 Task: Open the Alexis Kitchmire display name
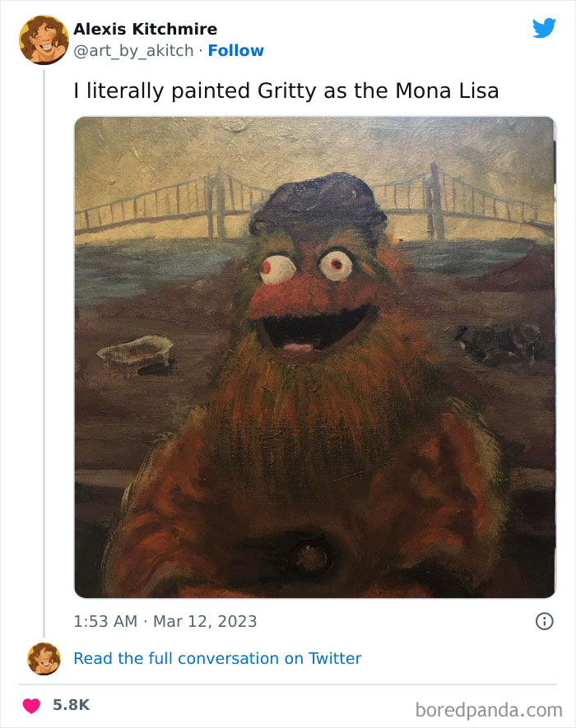(145, 30)
